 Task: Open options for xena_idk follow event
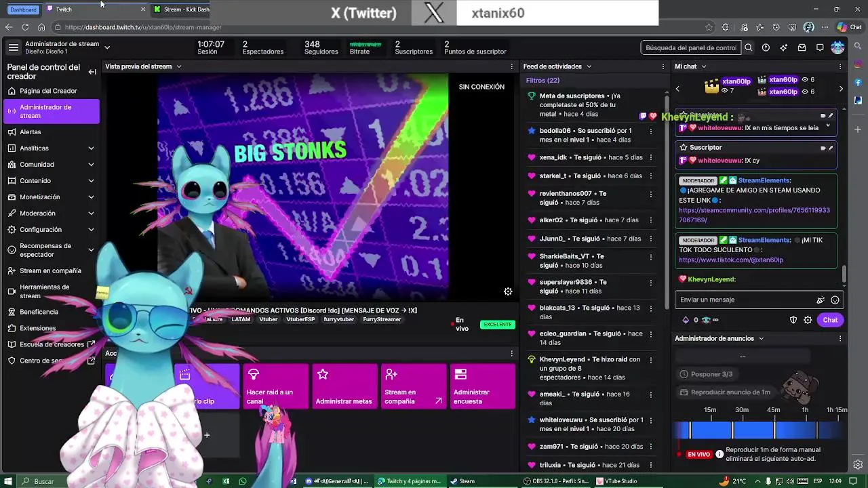(651, 157)
